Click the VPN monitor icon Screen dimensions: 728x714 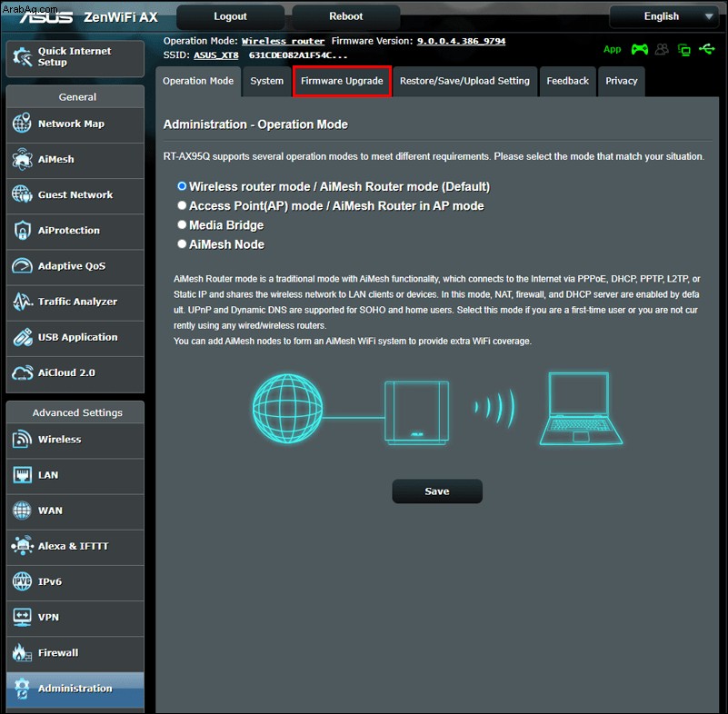click(22, 617)
